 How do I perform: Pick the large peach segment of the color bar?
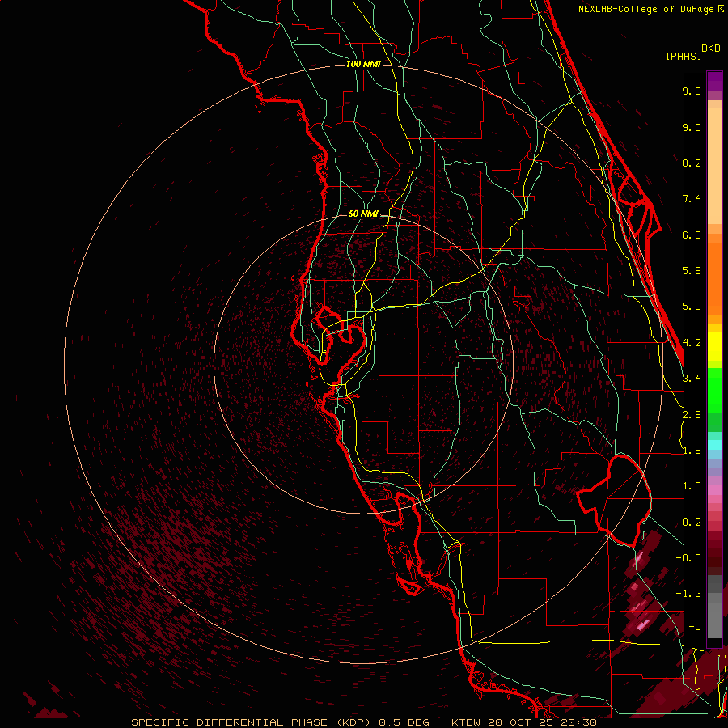[714, 166]
